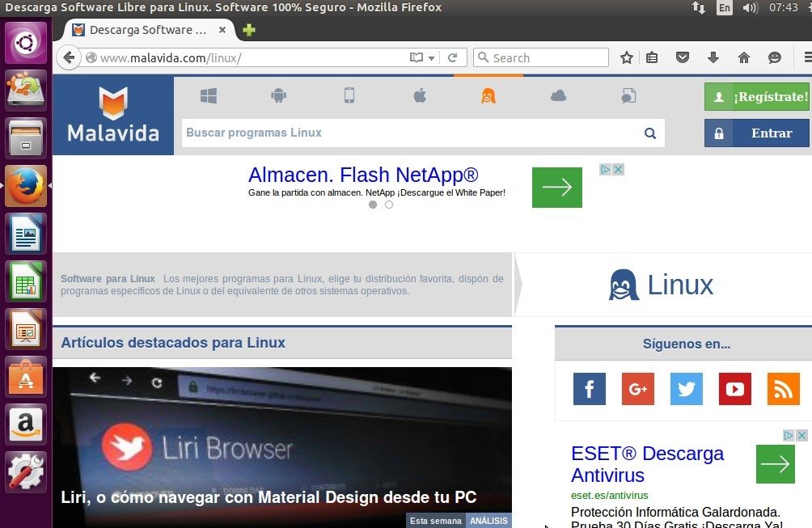The image size is (812, 528).
Task: Open the address bar history dropdown arrow
Action: coord(431,58)
